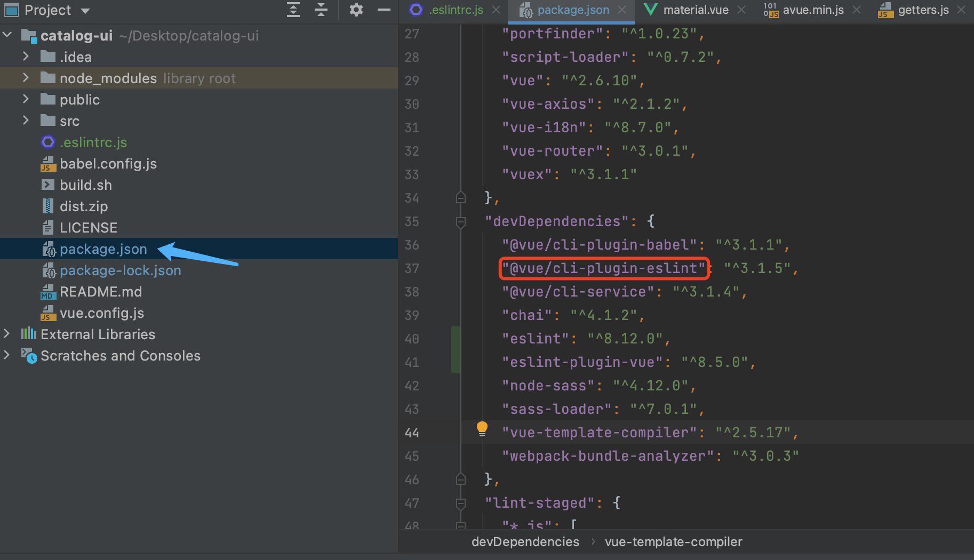Click vue-template-compiler in the breadcrumb bar

tap(673, 542)
